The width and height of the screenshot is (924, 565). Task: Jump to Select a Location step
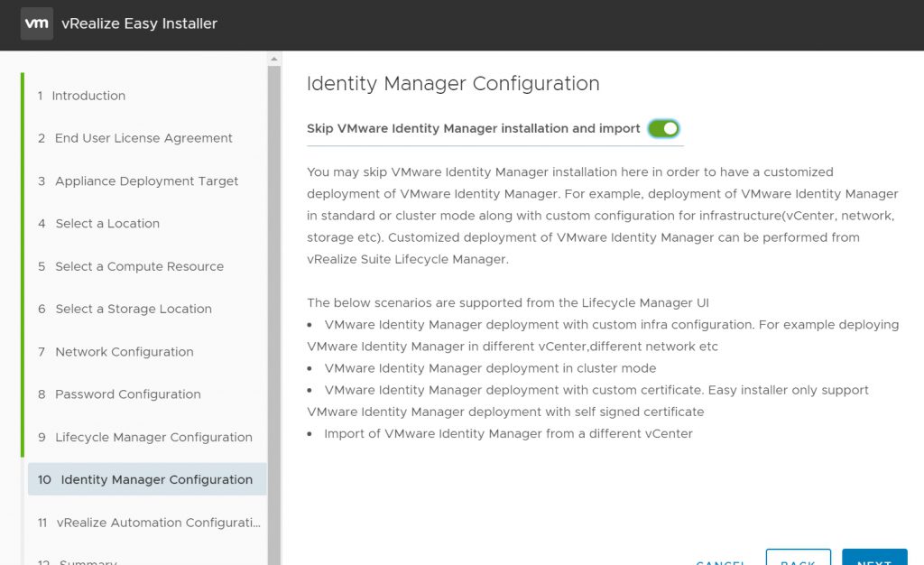point(98,223)
